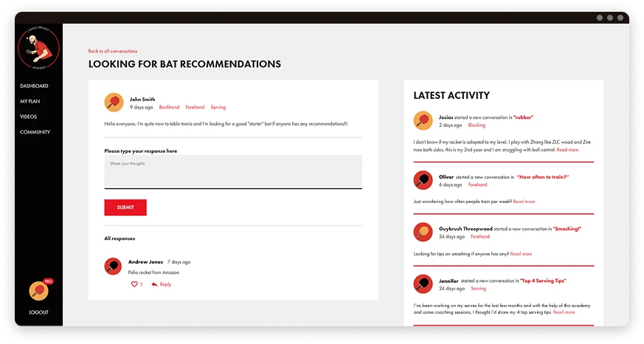Click Back to all conversations link
This screenshot has height=344, width=644.
click(113, 51)
